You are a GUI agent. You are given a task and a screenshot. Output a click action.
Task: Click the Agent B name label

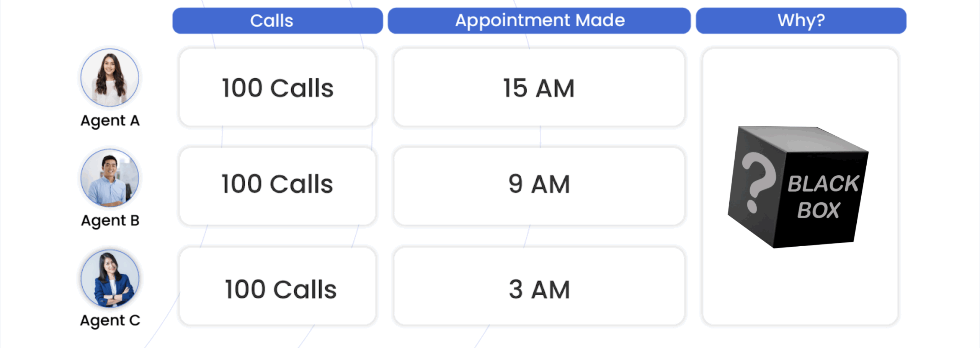pyautogui.click(x=110, y=221)
